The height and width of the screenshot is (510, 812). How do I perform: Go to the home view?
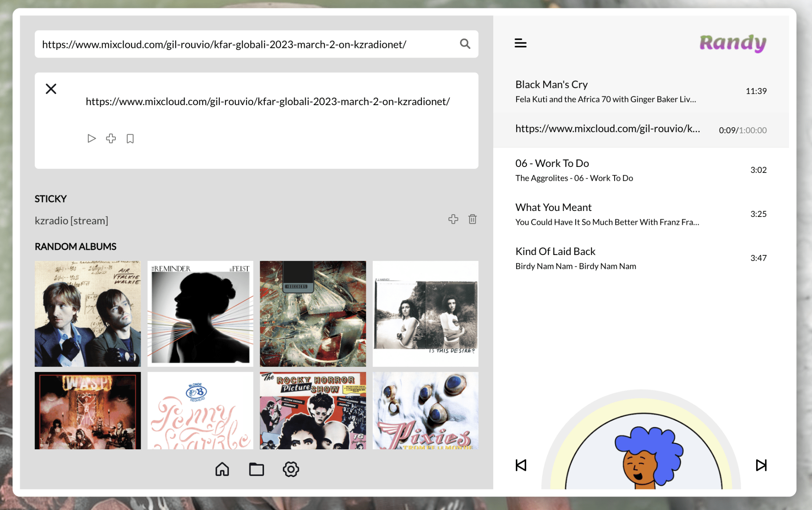click(222, 469)
